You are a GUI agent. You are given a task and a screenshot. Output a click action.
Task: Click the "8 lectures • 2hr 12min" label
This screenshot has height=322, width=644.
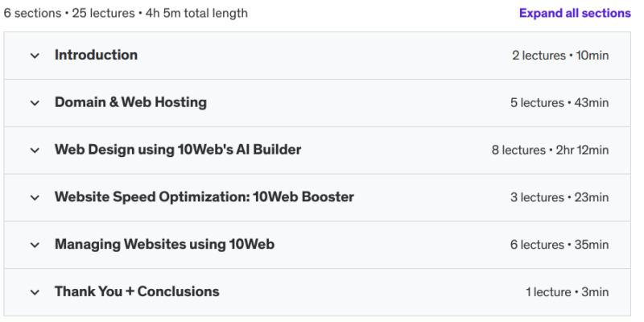[x=550, y=151]
